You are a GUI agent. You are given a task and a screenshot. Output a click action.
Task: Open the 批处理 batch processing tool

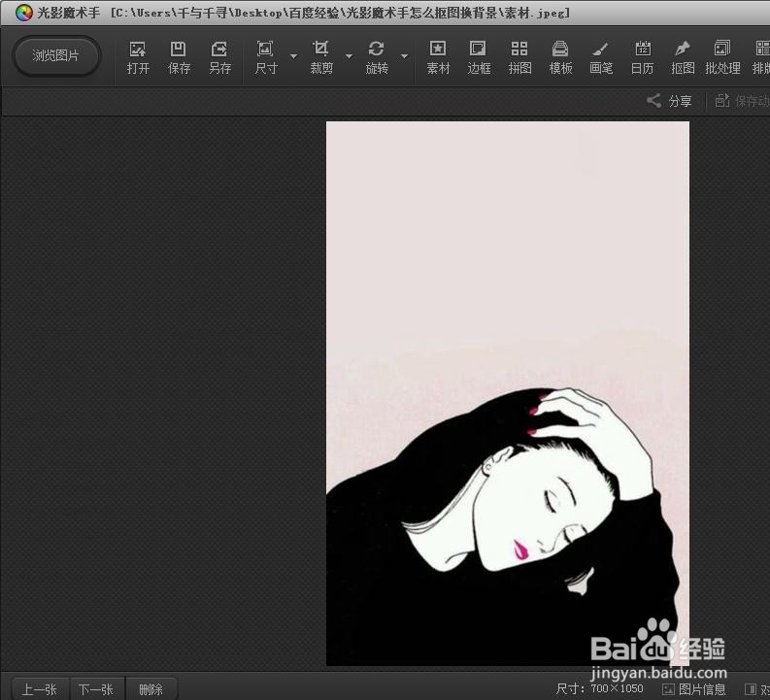click(x=722, y=57)
